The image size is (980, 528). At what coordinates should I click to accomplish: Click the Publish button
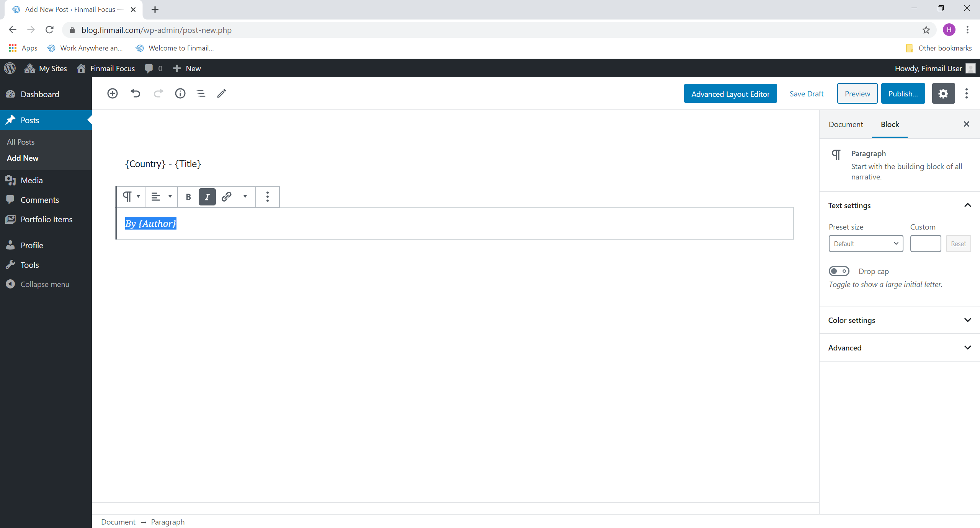point(903,94)
